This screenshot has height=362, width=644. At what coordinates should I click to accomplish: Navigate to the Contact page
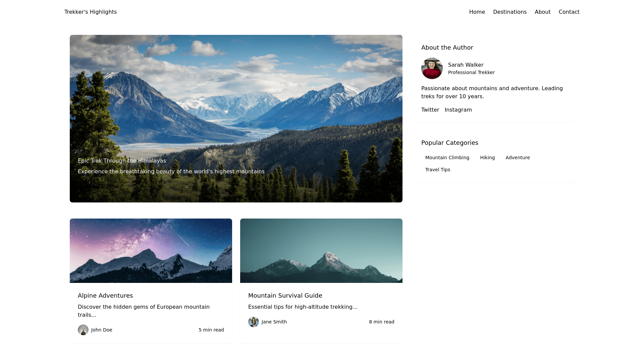569,12
